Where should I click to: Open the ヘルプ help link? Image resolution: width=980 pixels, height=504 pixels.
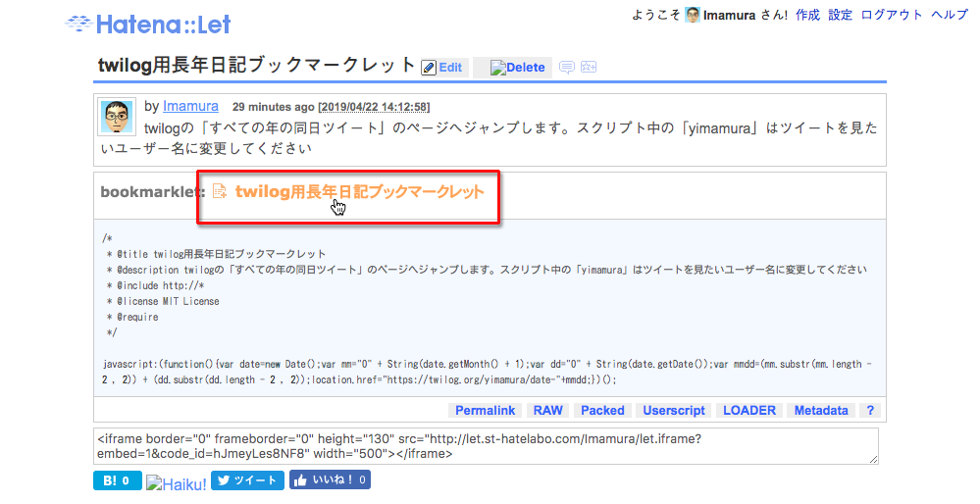tap(950, 15)
